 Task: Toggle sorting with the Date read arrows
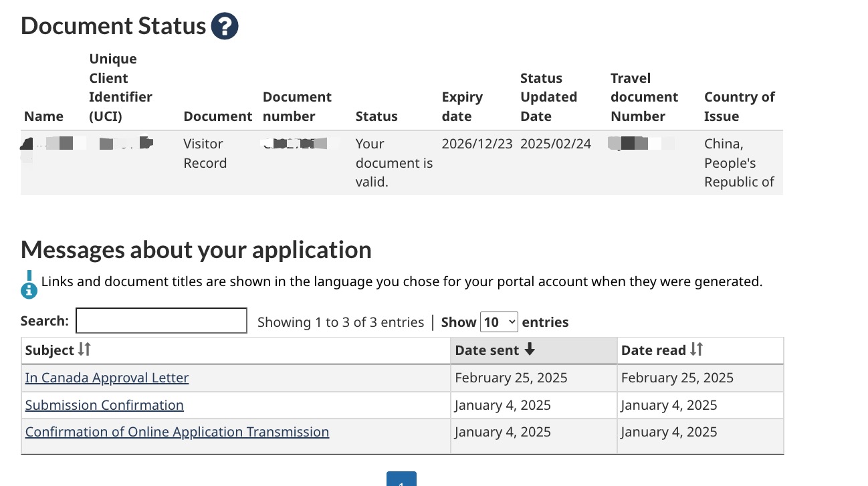pos(696,350)
